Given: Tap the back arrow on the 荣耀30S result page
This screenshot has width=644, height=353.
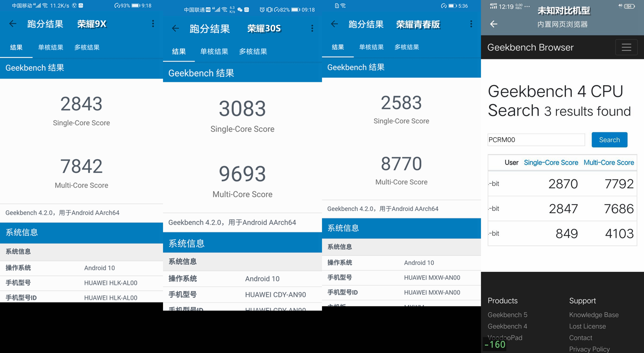Looking at the screenshot, I should click(176, 28).
